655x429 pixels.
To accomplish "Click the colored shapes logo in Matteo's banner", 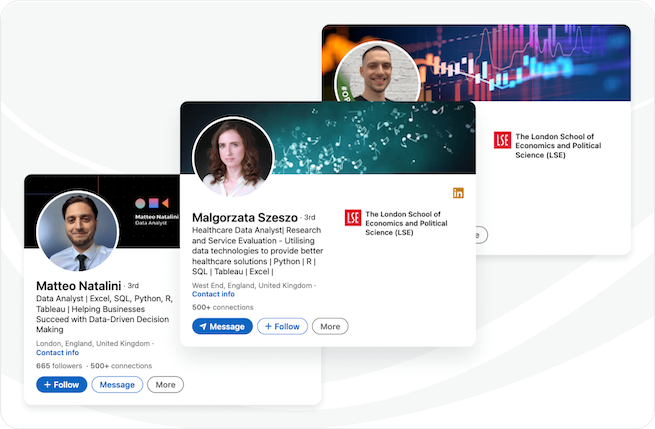I will tap(151, 202).
